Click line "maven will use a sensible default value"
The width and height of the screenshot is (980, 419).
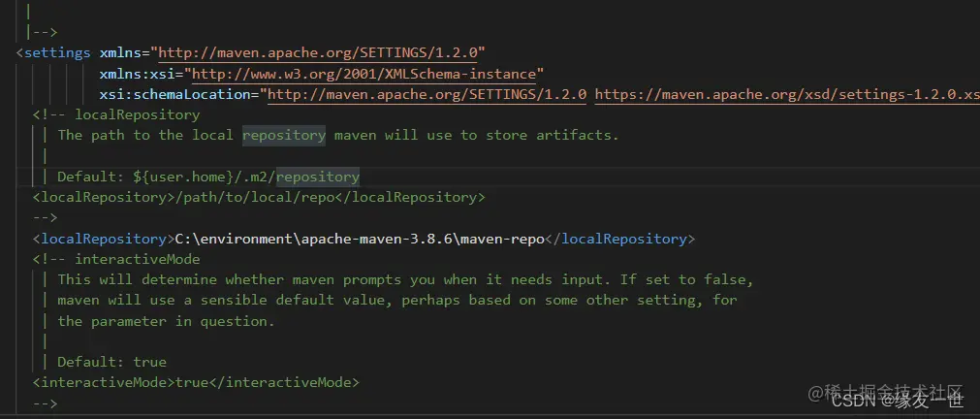point(397,300)
